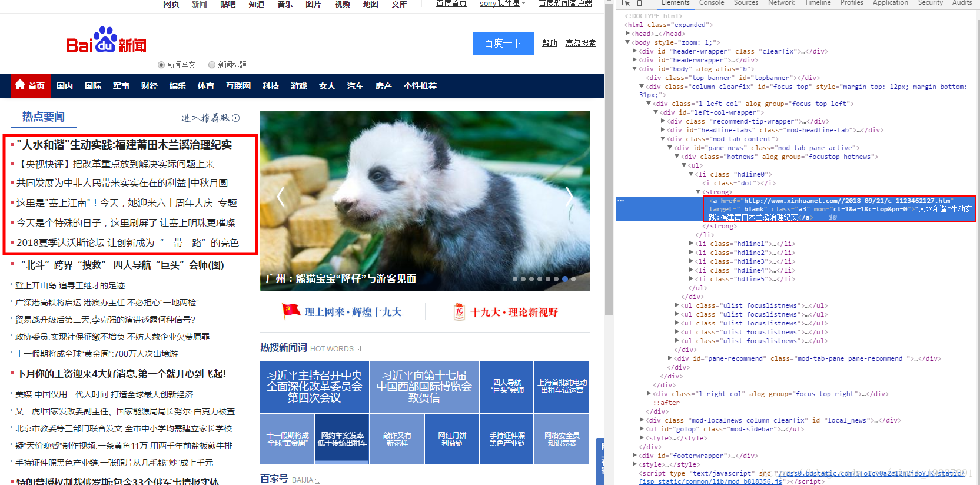Click the DevTools inspect element icon
The height and width of the screenshot is (485, 980).
point(626,3)
